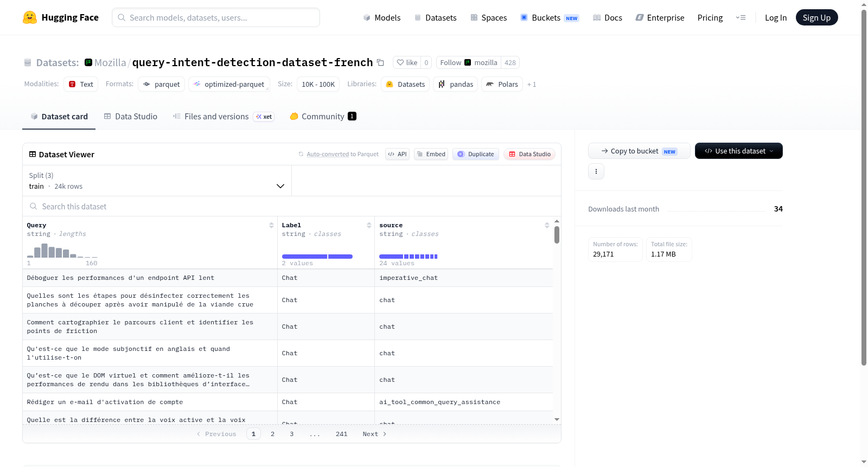
Task: Sort the Label column
Action: click(x=369, y=225)
